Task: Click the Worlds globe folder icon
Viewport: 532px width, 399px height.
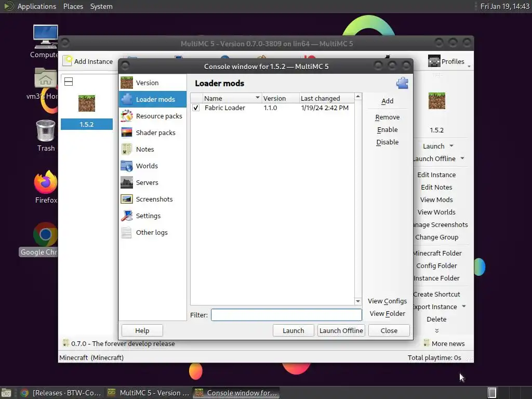Action: [x=127, y=166]
